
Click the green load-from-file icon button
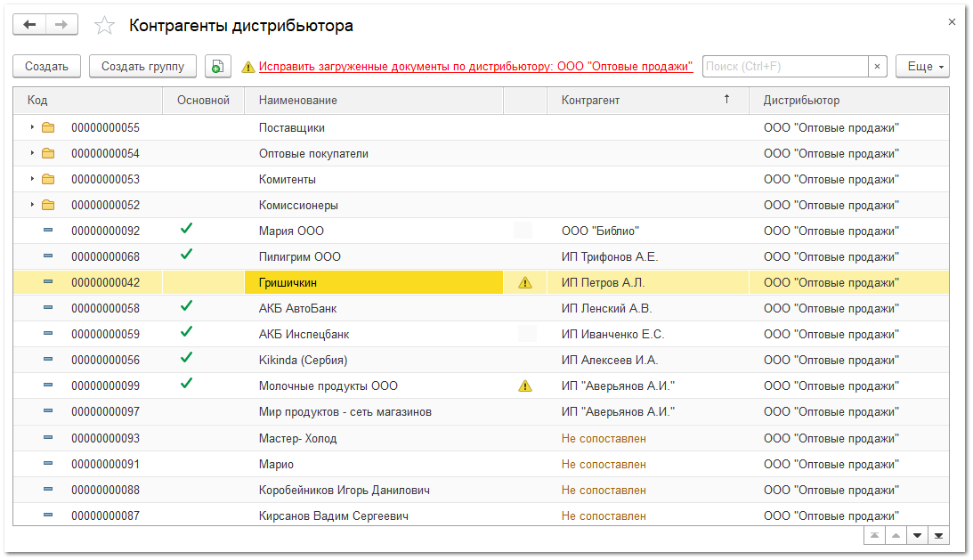pyautogui.click(x=218, y=67)
